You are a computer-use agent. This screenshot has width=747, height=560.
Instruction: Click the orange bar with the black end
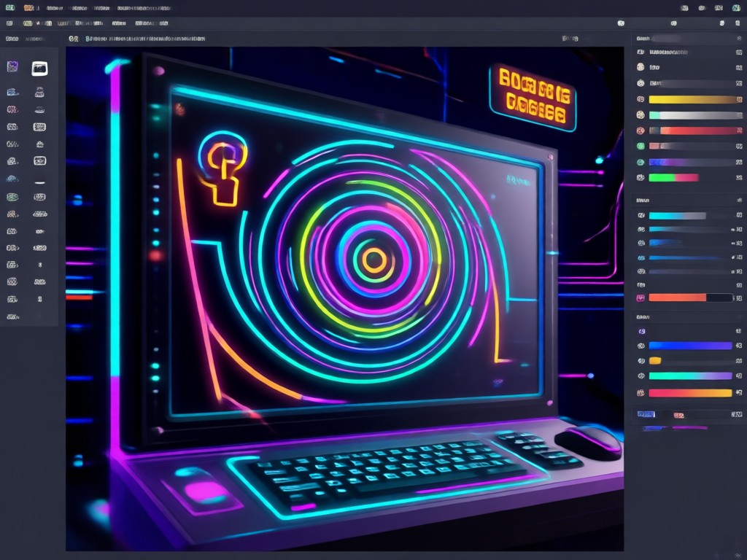(691, 297)
